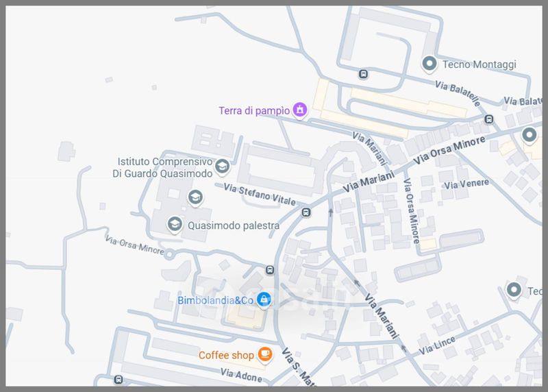Click Istituto Comprensivo Di Guardo Quasimodo marker
Image resolution: width=548 pixels, height=392 pixels.
click(x=222, y=167)
